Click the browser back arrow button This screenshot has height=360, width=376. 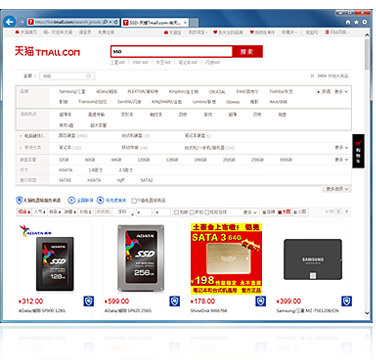[x=10, y=22]
